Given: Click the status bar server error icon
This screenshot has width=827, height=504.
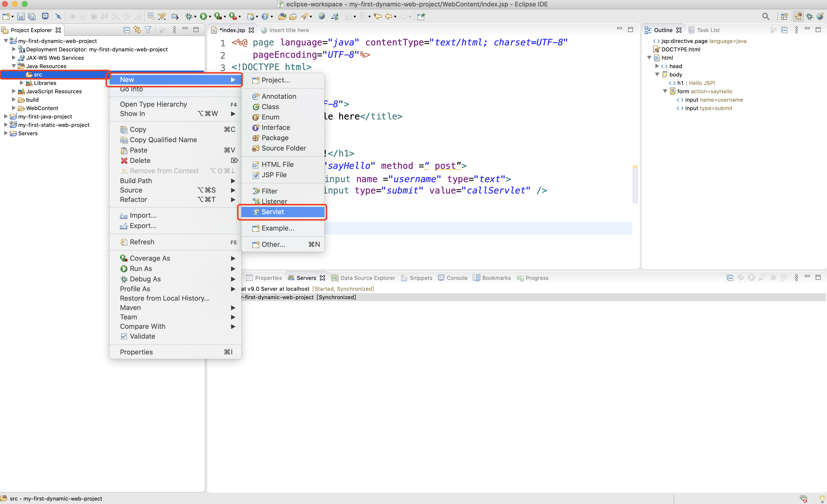Looking at the screenshot, I should pos(804,499).
